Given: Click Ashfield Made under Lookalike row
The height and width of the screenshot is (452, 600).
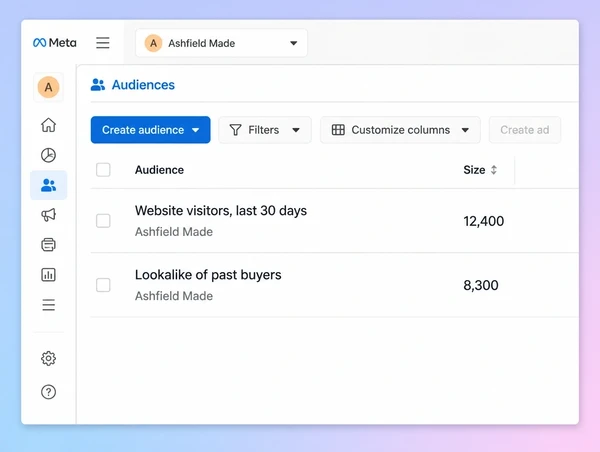Looking at the screenshot, I should tap(174, 296).
